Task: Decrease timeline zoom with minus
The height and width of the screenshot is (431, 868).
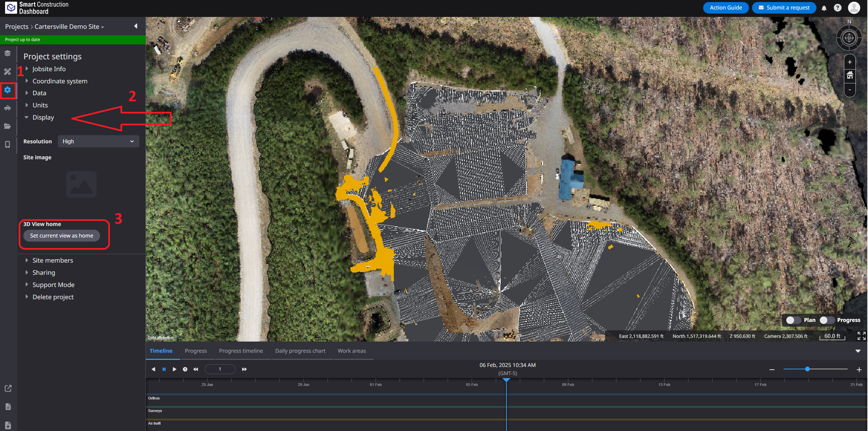Action: click(x=772, y=370)
